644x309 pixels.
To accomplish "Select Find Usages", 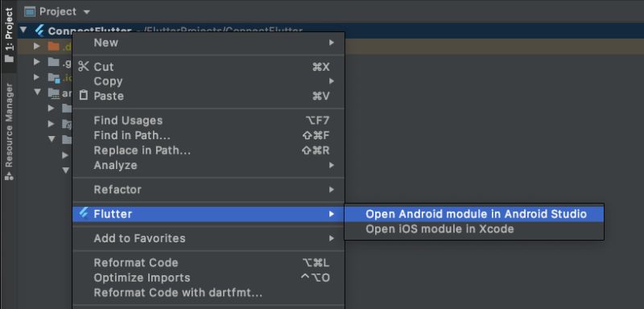I will coord(208,121).
